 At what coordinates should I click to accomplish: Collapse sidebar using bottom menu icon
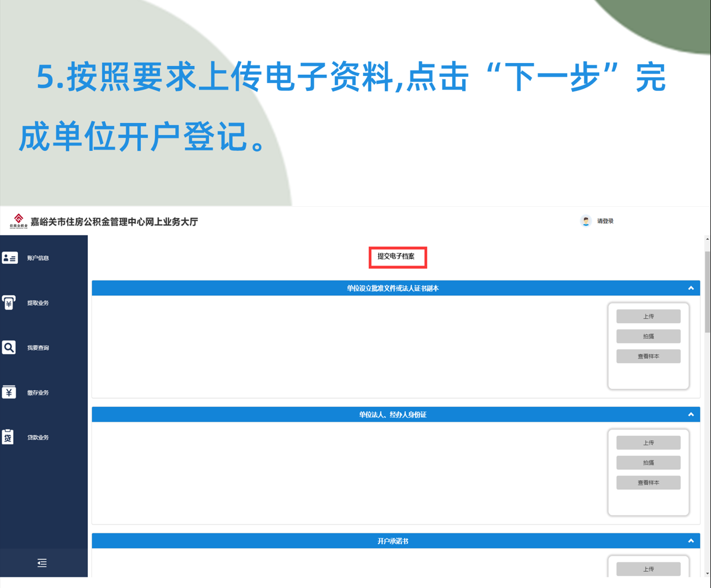(x=42, y=563)
